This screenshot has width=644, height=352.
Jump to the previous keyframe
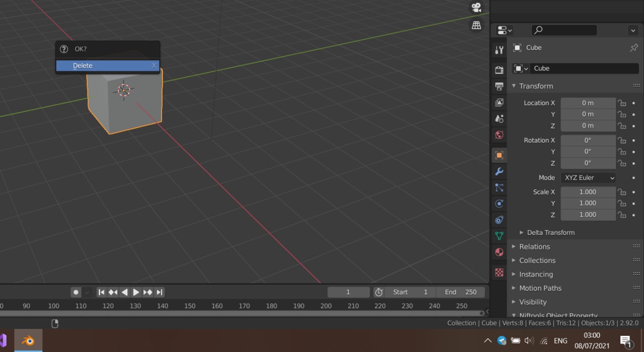pos(113,292)
